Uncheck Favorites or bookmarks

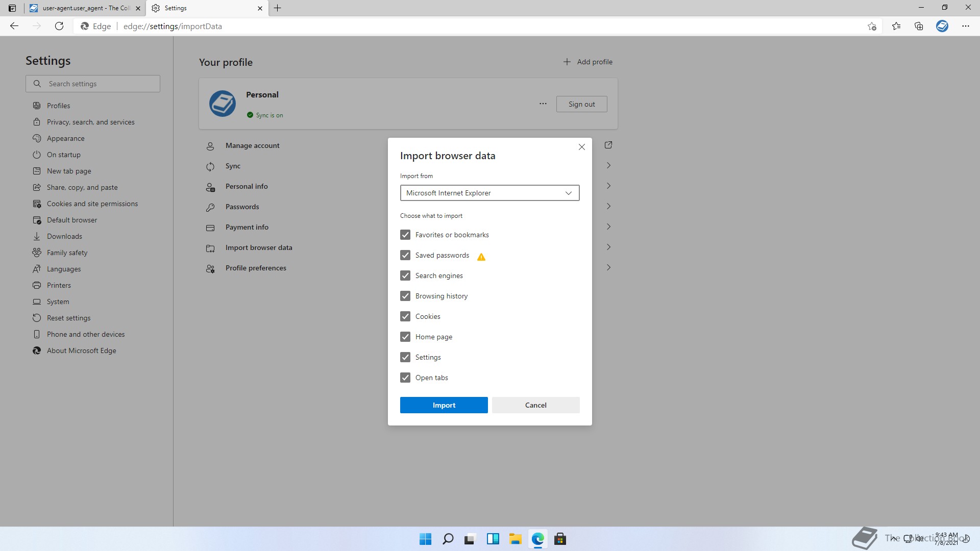[x=405, y=235]
